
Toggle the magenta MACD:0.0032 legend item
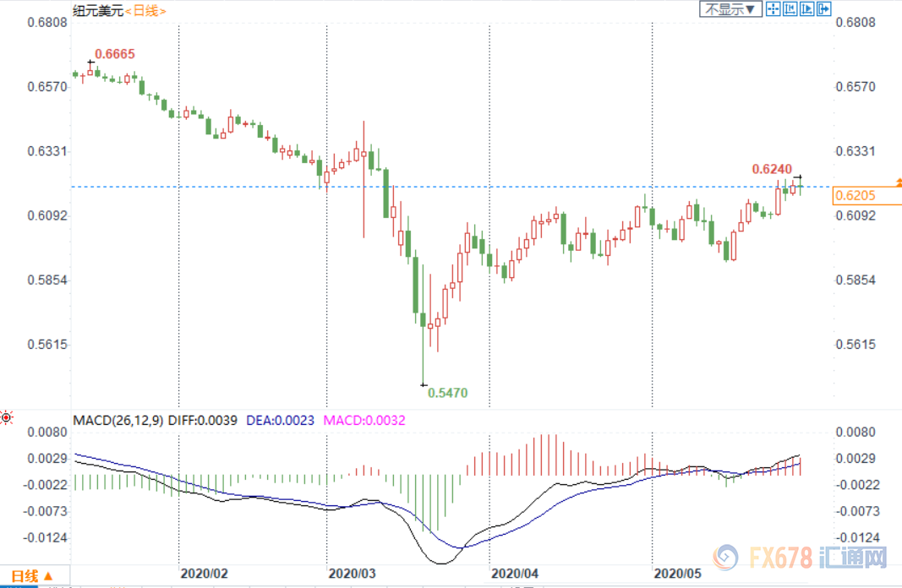tap(364, 419)
